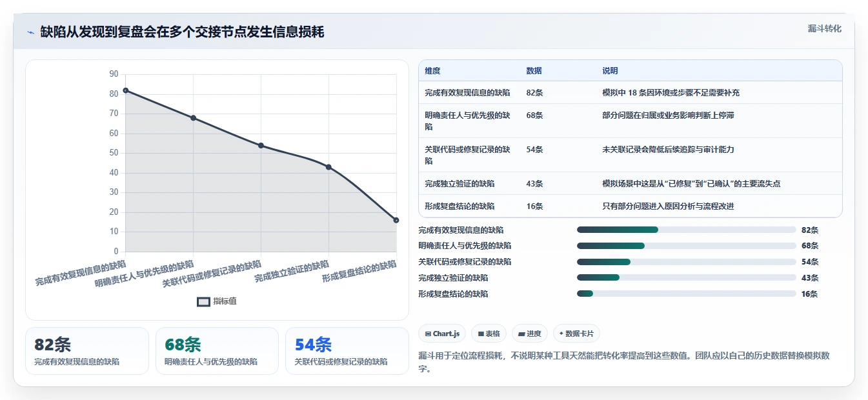
Task: Click progress bar for 完成有效复现信息的缺陷
Action: [686, 230]
